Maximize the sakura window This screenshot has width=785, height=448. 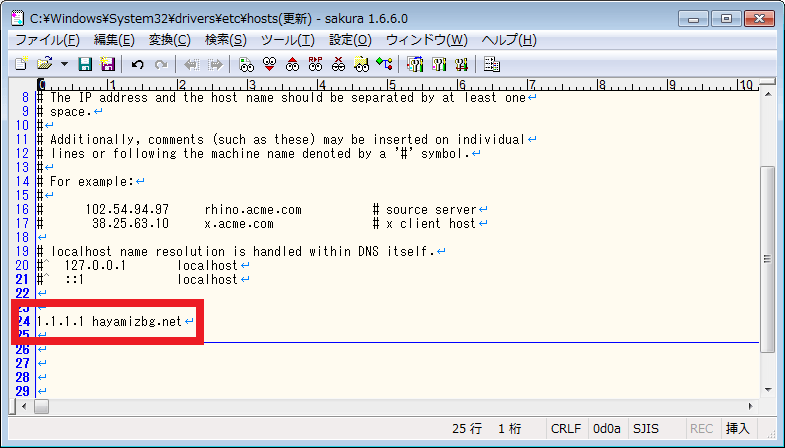point(726,19)
